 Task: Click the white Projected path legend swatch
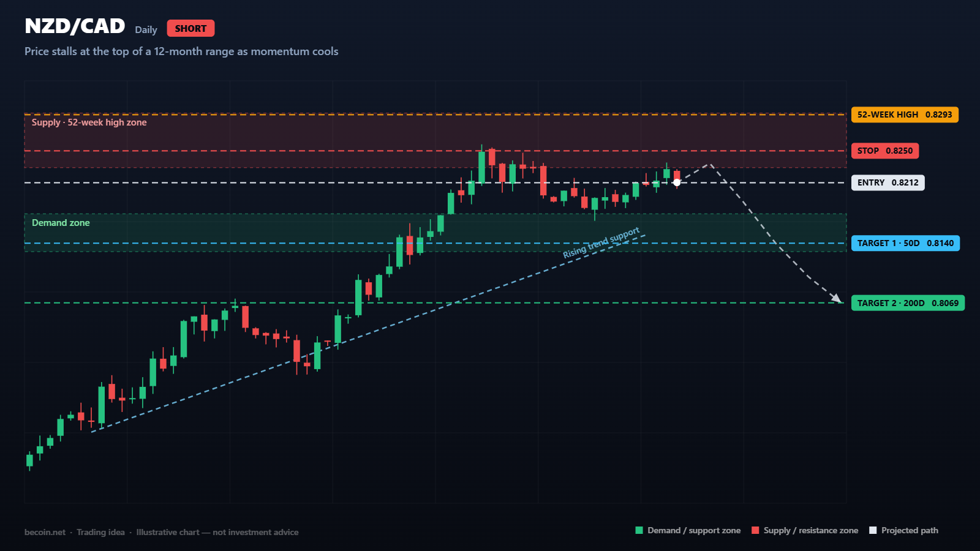[x=873, y=530]
